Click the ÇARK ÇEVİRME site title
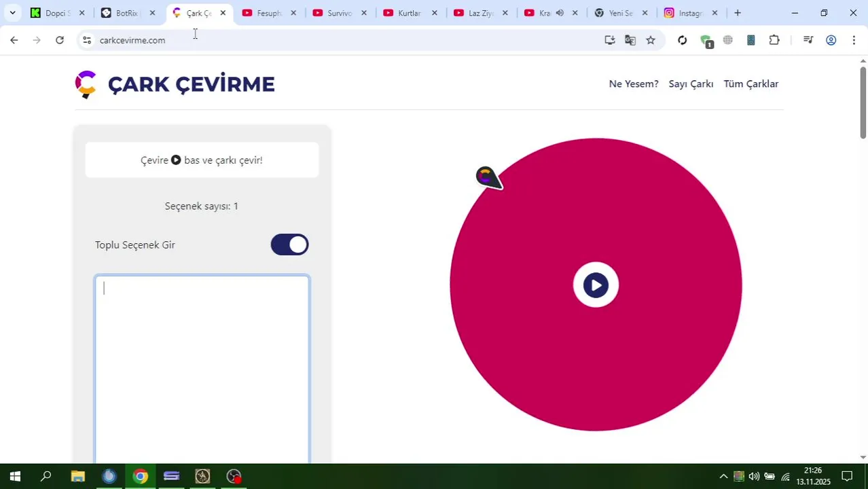The image size is (868, 489). pyautogui.click(x=192, y=84)
